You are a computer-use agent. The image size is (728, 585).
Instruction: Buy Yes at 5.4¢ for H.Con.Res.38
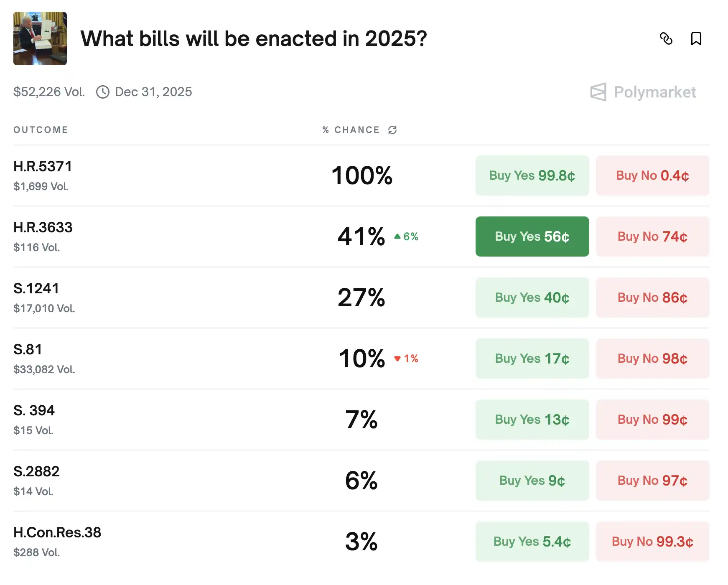coord(532,542)
